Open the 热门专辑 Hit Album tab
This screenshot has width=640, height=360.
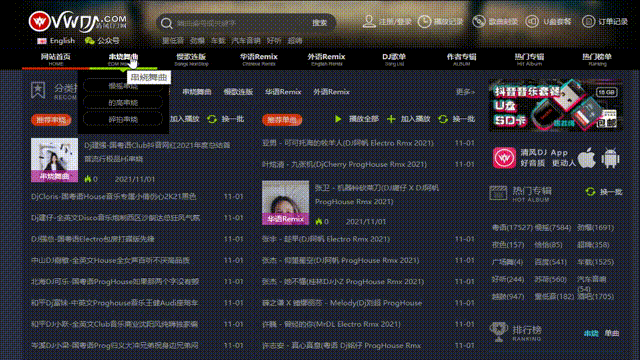point(529,59)
